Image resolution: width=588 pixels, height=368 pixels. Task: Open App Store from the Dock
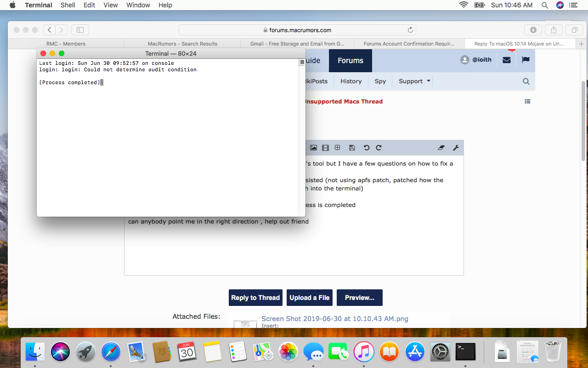coord(415,352)
